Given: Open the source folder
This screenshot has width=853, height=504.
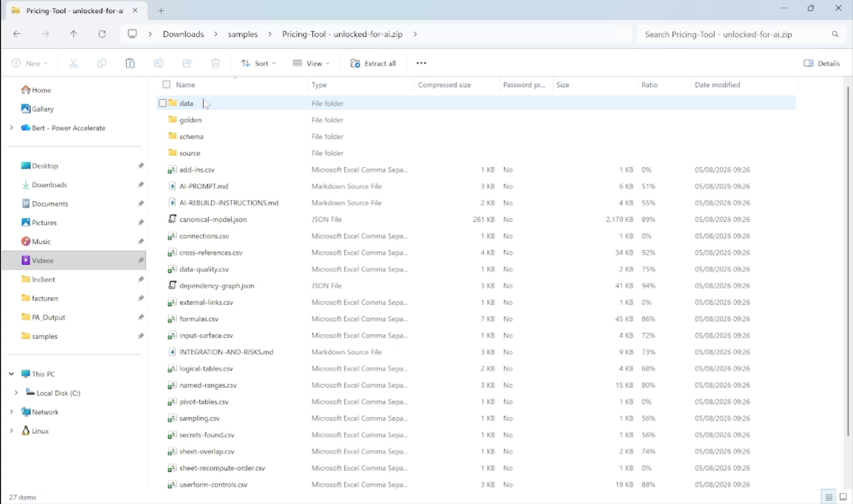Looking at the screenshot, I should click(190, 153).
